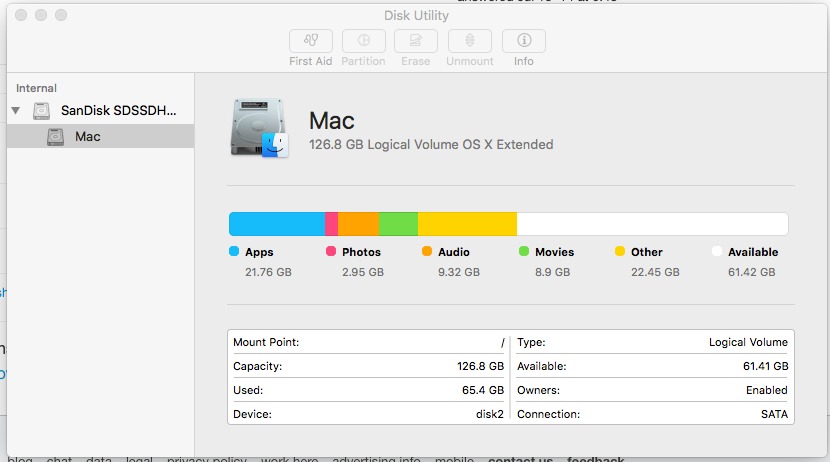Viewport: 830px width, 462px height.
Task: Click the orange Audio legend dot
Action: (427, 251)
